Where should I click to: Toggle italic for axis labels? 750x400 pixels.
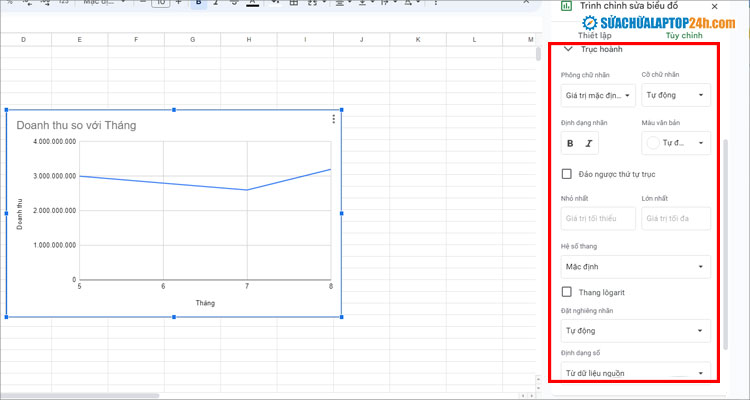[x=589, y=143]
